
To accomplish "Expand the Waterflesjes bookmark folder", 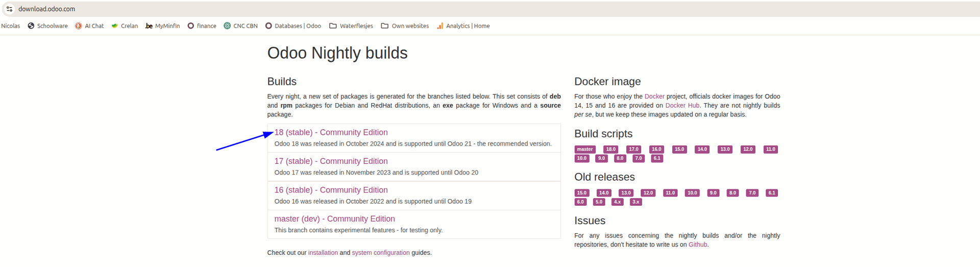I will click(x=351, y=26).
